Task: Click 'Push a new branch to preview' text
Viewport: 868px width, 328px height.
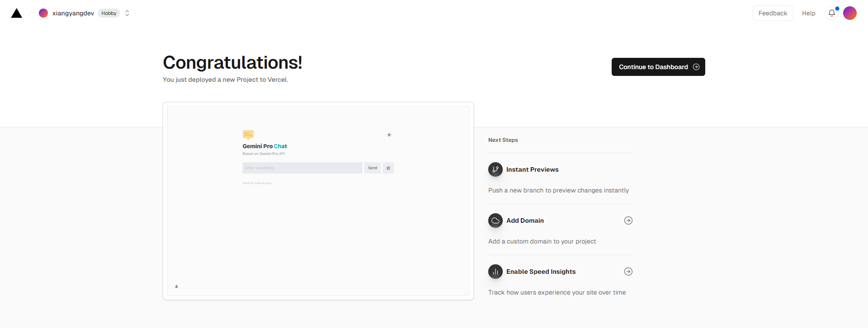Action: point(558,190)
